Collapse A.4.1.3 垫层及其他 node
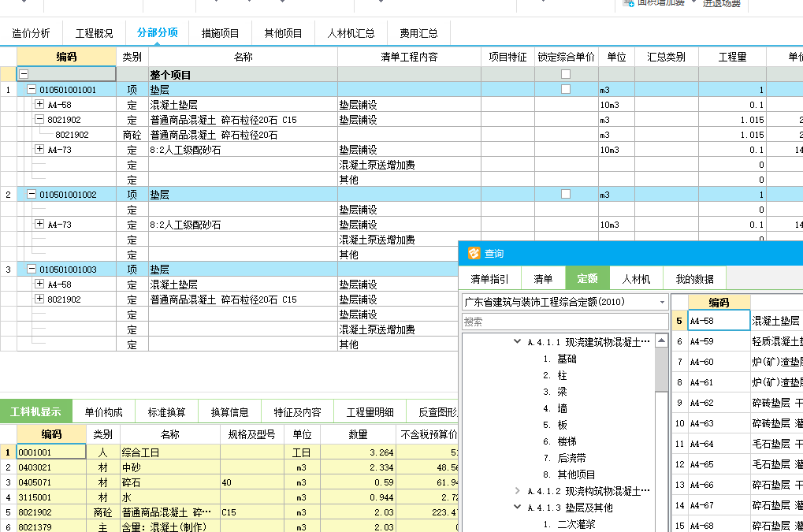803x532 pixels. click(x=517, y=507)
